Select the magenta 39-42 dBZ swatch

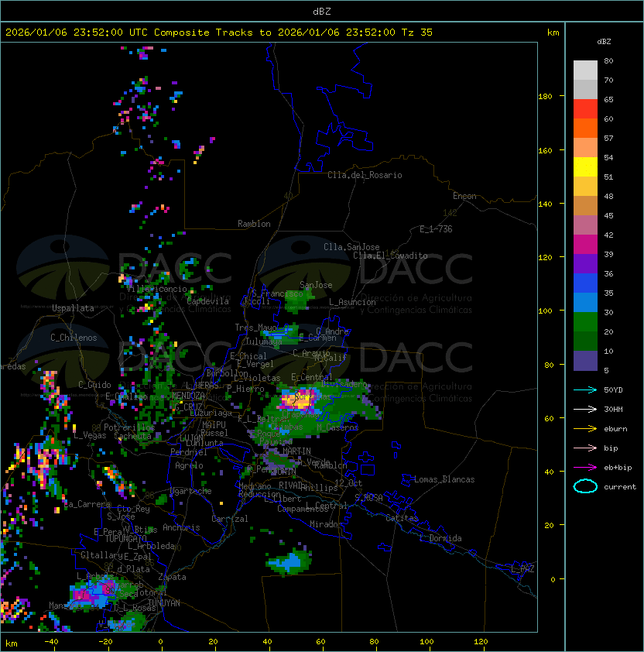point(585,245)
